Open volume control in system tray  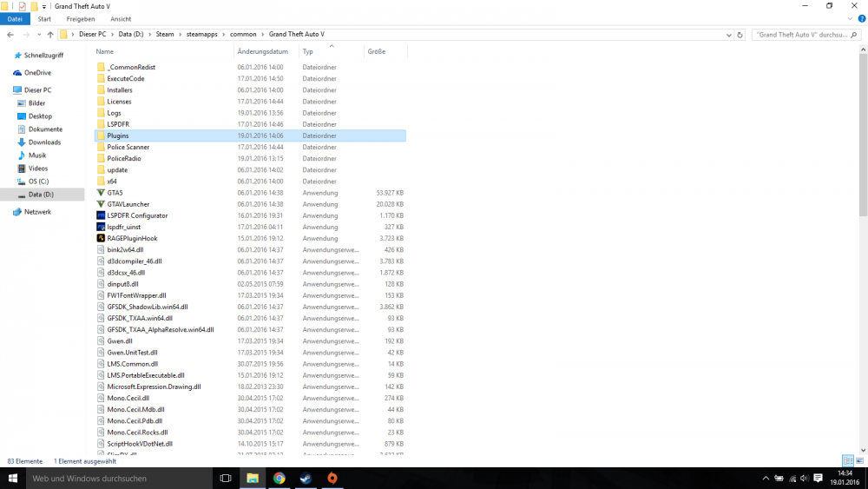point(805,479)
